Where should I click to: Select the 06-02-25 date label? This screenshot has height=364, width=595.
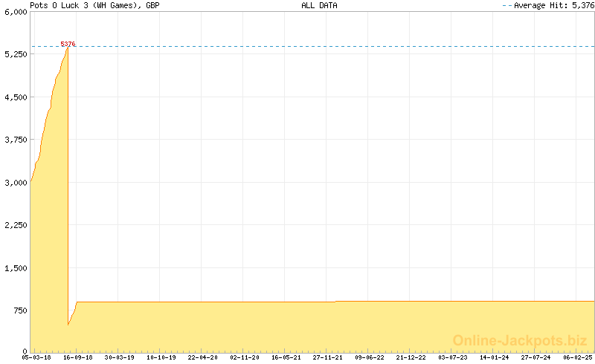click(x=576, y=357)
